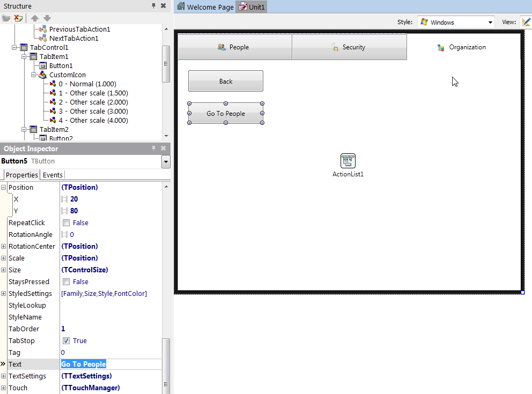Click the Move Down arrow in Structure toolbar
532x394 pixels.
[47, 18]
